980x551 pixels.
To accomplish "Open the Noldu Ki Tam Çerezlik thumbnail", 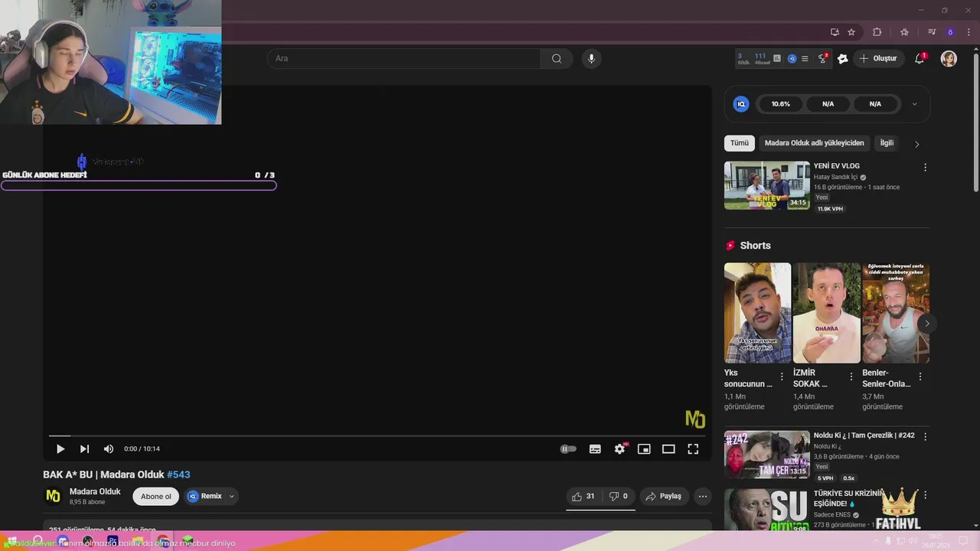I will [767, 455].
